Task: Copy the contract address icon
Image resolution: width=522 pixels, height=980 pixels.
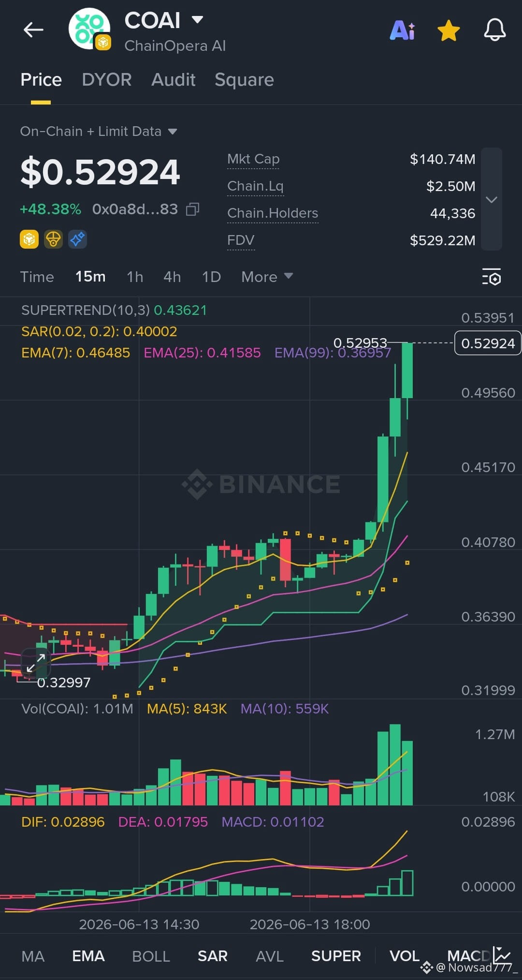Action: [x=192, y=209]
